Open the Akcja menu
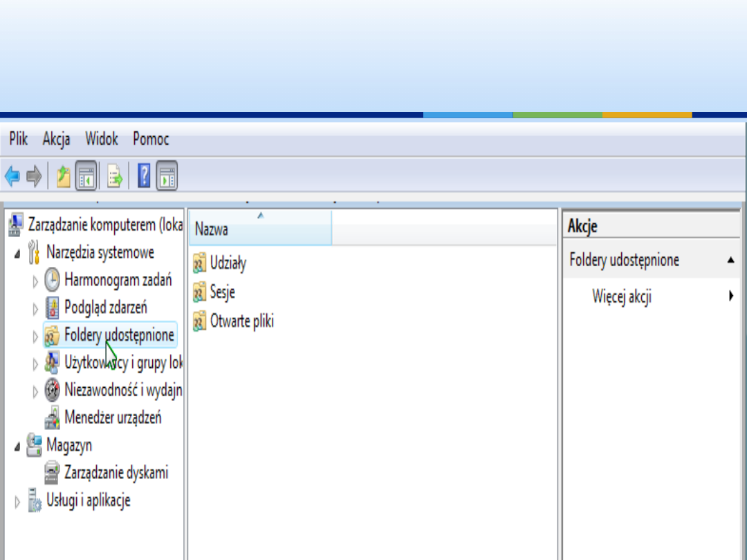This screenshot has width=747, height=560. [x=56, y=139]
